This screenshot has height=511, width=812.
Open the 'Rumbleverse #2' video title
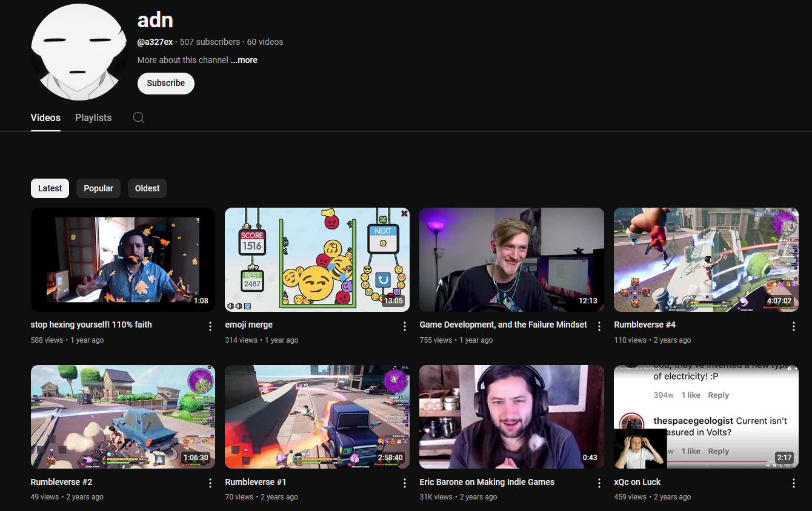[x=61, y=482]
